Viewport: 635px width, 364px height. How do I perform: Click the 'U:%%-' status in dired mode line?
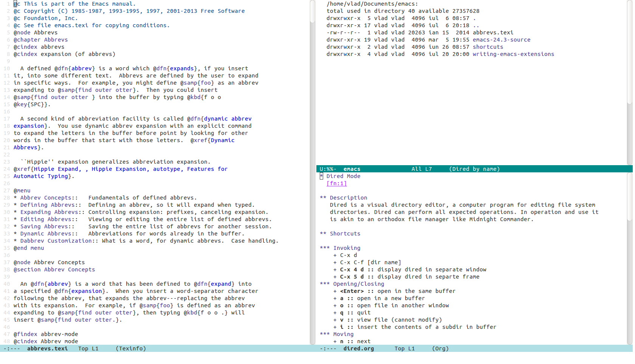click(328, 169)
